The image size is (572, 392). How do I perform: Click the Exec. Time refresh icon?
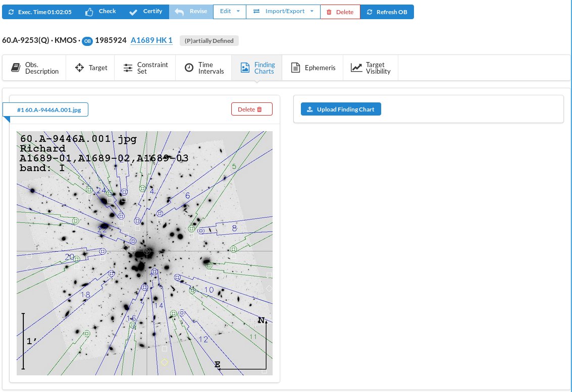click(x=12, y=12)
